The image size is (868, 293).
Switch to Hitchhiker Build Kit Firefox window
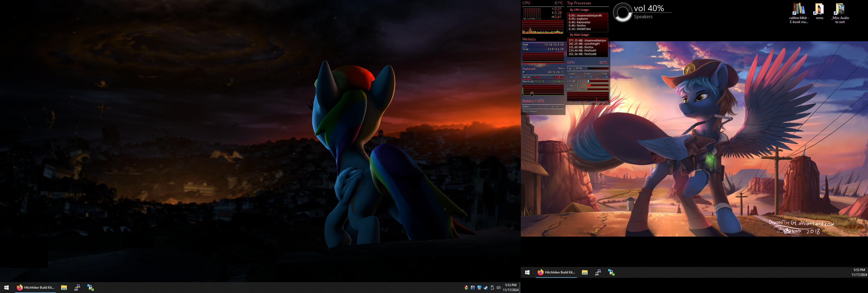point(35,287)
